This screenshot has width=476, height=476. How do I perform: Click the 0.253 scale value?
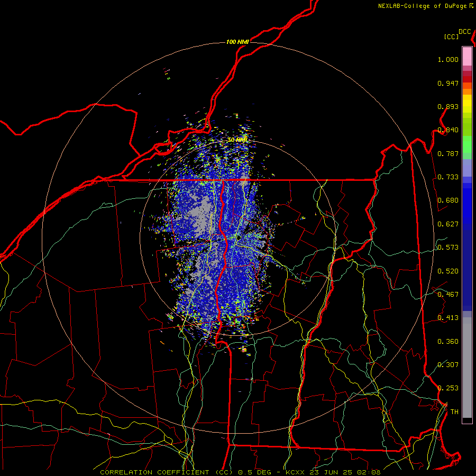coord(448,388)
